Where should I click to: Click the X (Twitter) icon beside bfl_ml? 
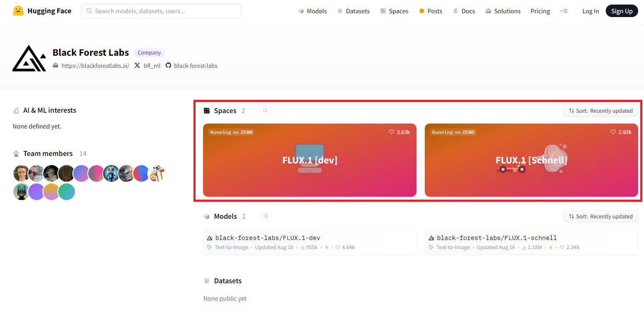click(137, 65)
